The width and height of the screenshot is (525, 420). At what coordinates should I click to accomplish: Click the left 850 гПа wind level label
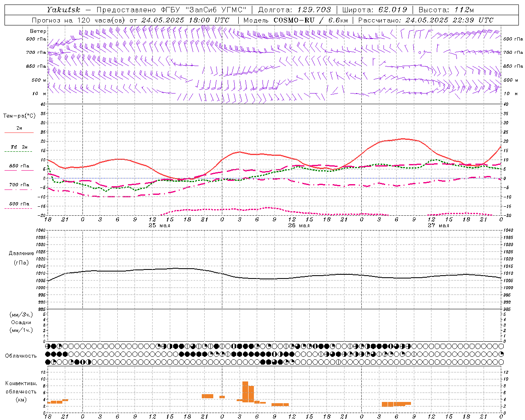pyautogui.click(x=36, y=66)
